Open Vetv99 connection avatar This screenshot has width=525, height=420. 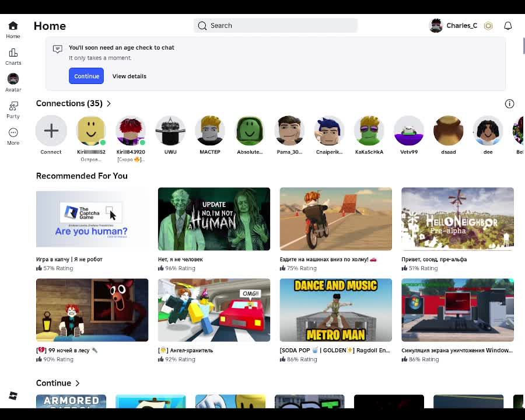[x=409, y=131]
